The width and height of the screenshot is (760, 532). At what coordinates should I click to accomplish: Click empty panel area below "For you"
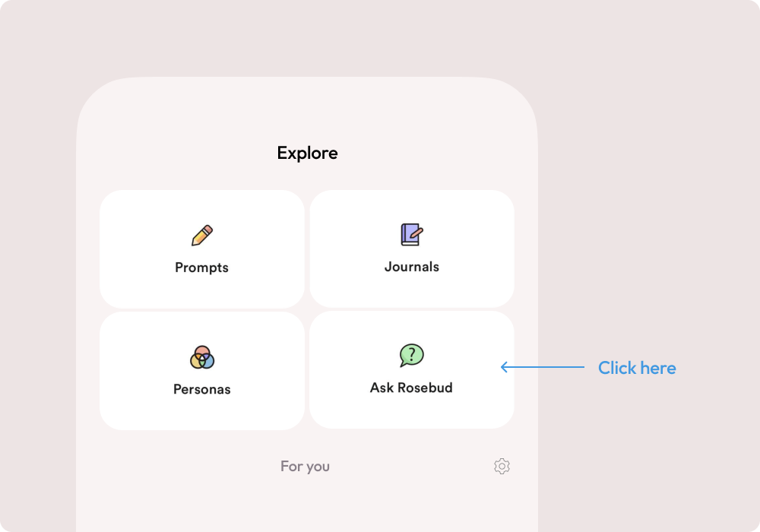coord(307,505)
